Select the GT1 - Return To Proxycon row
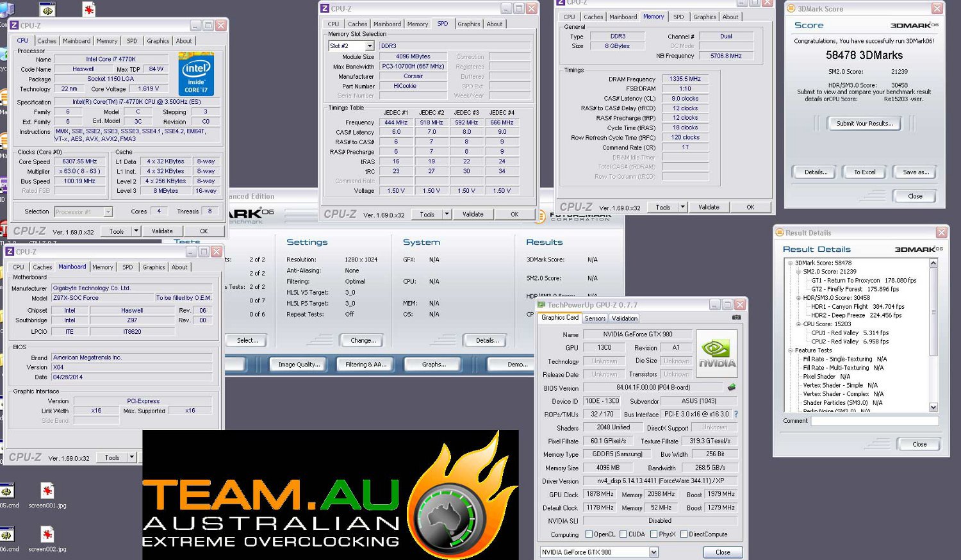The image size is (961, 560). (864, 280)
